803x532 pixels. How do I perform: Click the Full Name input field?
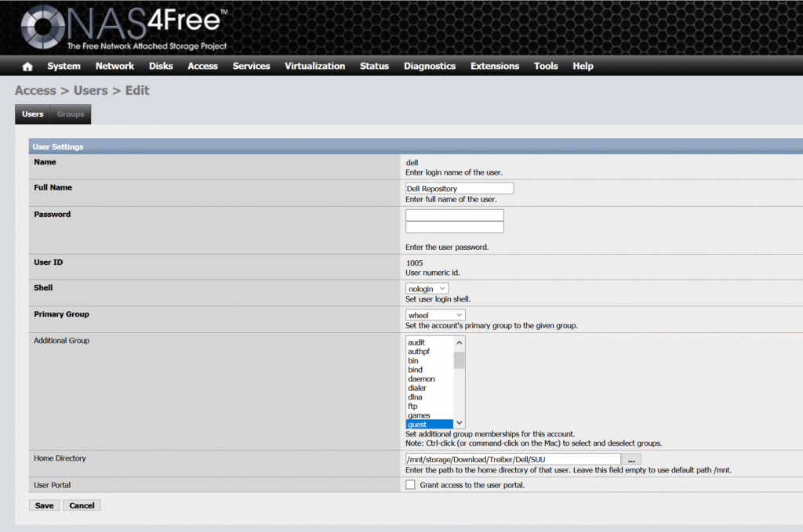459,189
